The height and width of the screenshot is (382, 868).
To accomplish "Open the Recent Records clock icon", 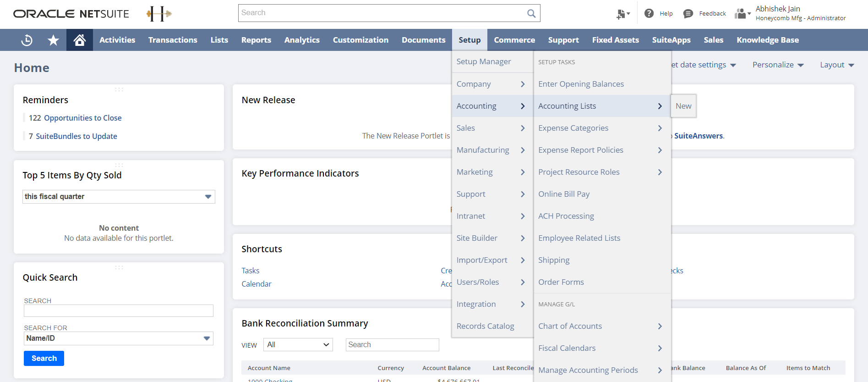I will coord(27,40).
